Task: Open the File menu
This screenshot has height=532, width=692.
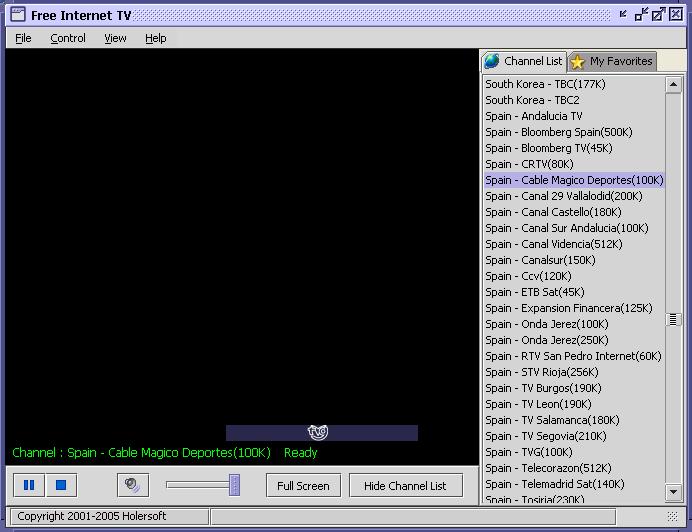Action: click(23, 38)
